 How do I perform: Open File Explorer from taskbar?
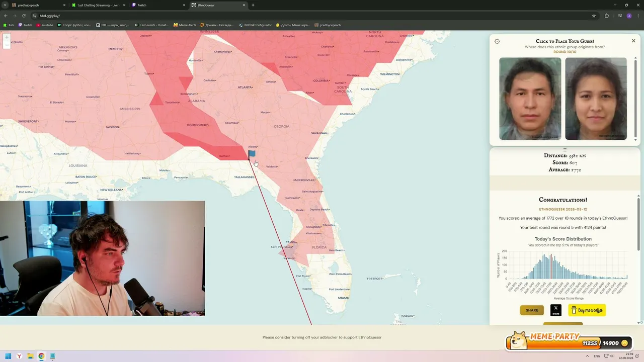(30, 356)
